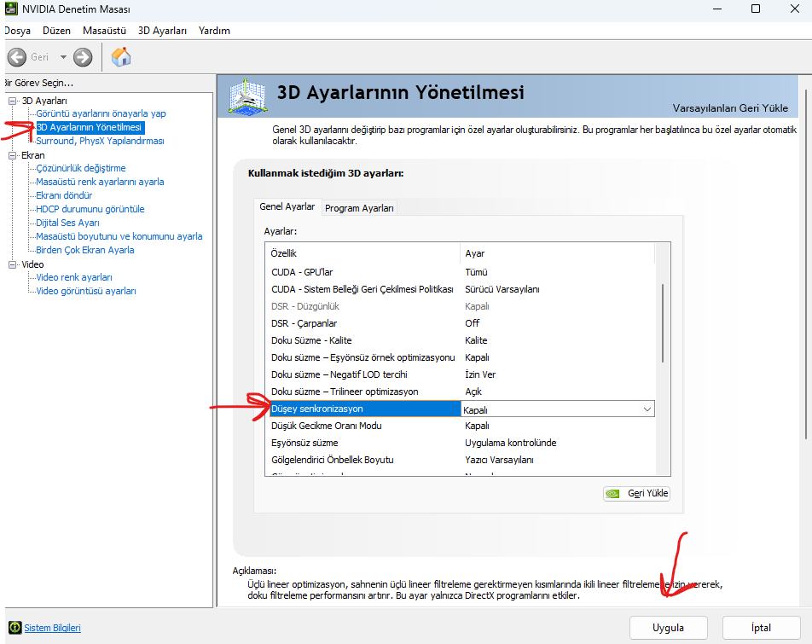Click the Geri label in toolbar
This screenshot has width=812, height=644.
(x=40, y=57)
